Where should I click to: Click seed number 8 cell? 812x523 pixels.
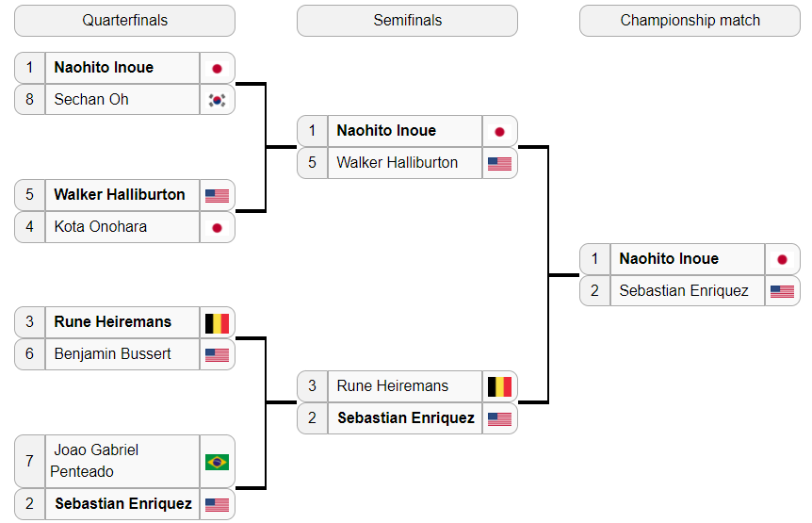tap(30, 100)
